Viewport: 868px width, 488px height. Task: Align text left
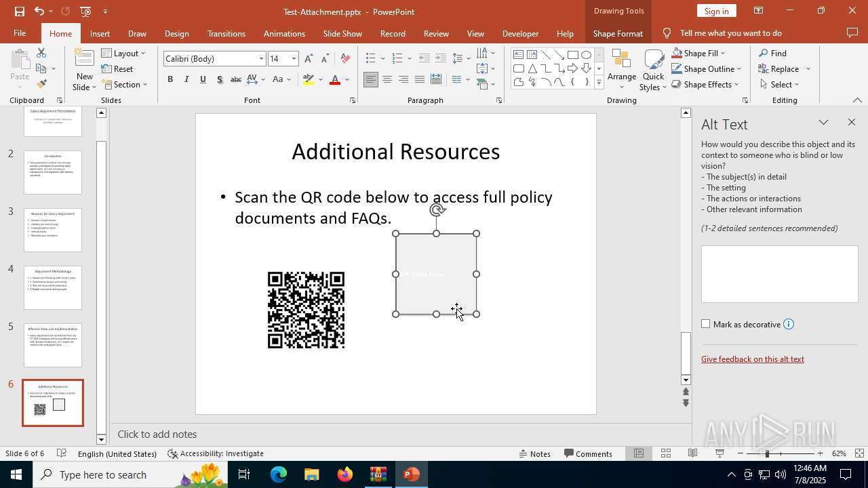point(370,79)
